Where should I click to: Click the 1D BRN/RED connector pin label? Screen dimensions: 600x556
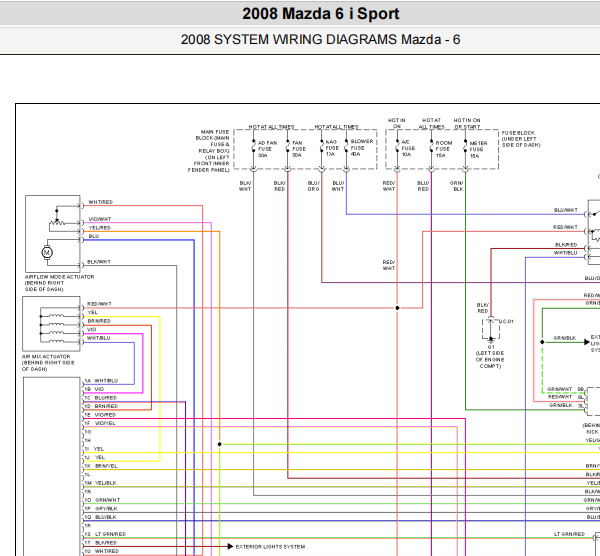[x=101, y=406]
